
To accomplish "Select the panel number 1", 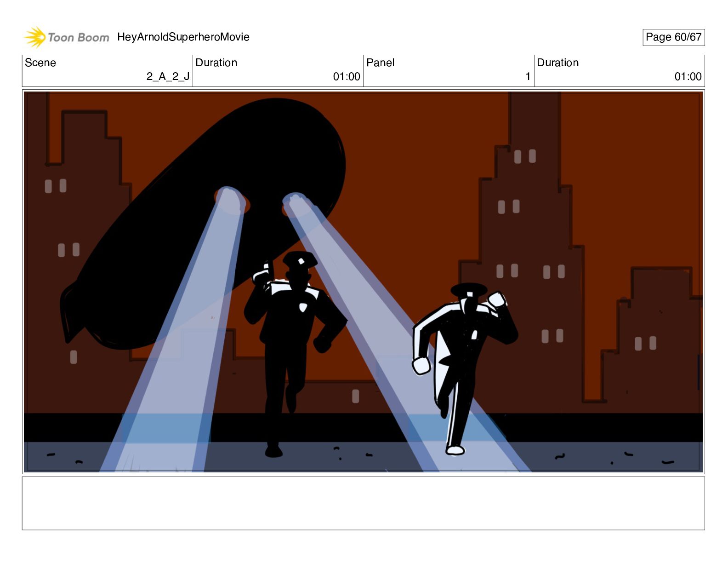I will (528, 76).
